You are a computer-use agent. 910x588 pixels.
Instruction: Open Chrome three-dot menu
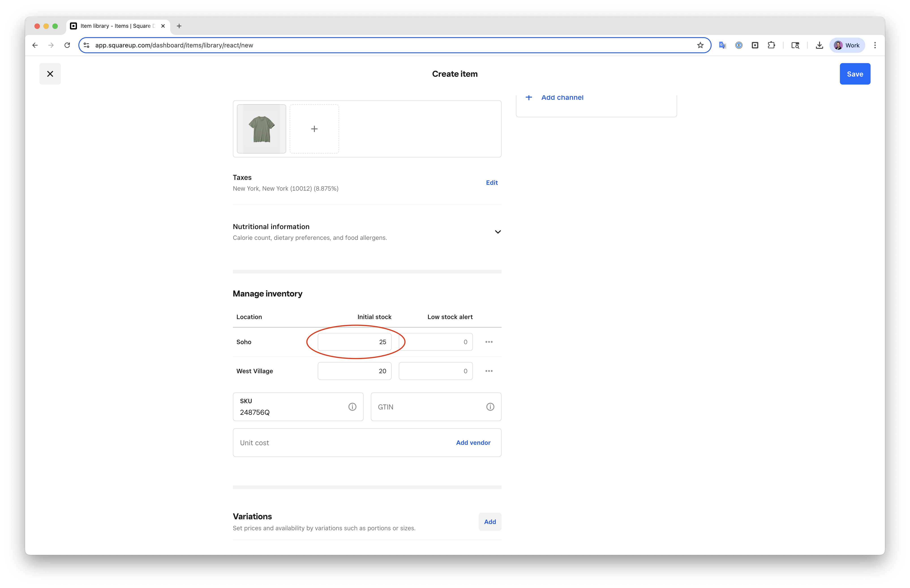pyautogui.click(x=875, y=45)
